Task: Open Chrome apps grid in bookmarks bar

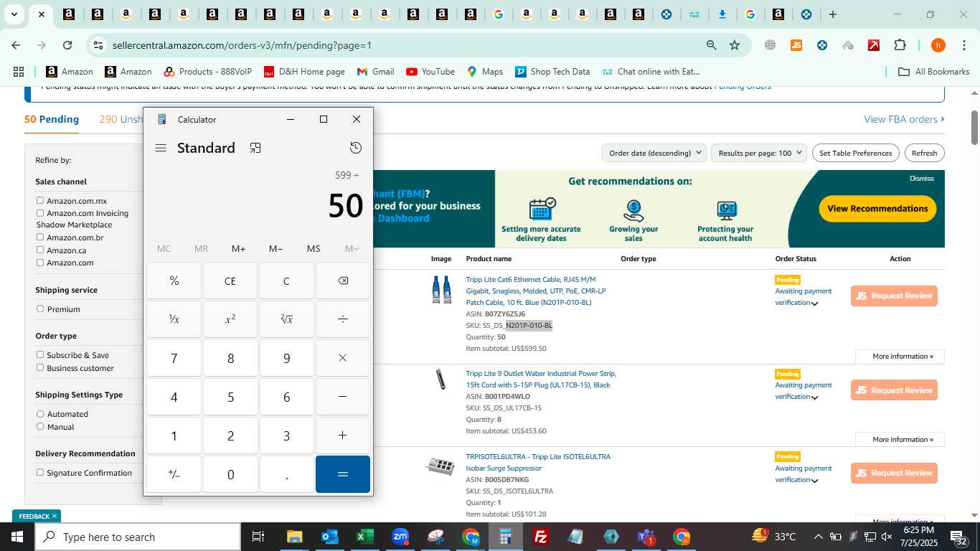Action: pos(19,72)
